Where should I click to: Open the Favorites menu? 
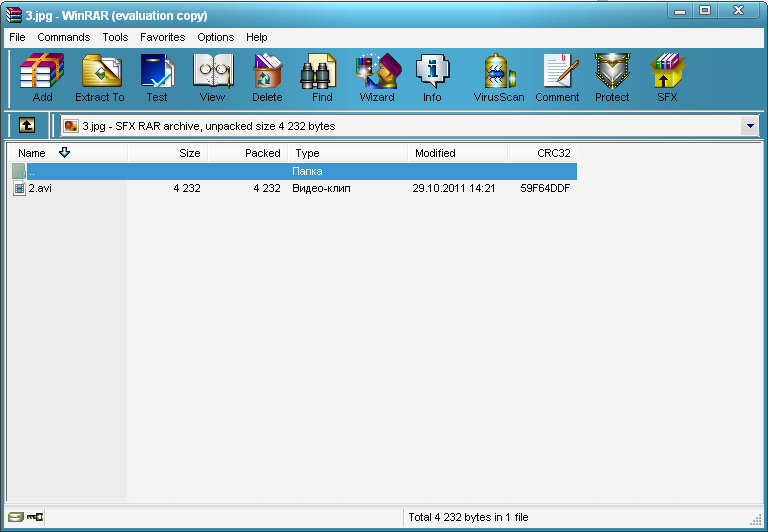163,37
